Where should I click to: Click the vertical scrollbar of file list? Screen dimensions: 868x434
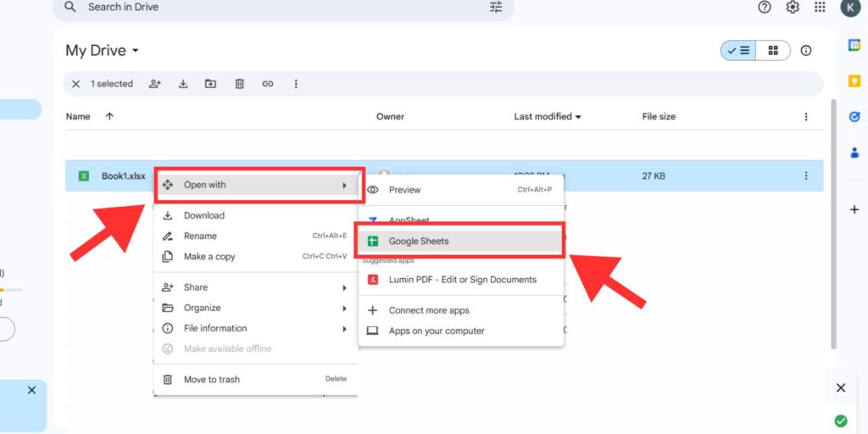click(834, 224)
